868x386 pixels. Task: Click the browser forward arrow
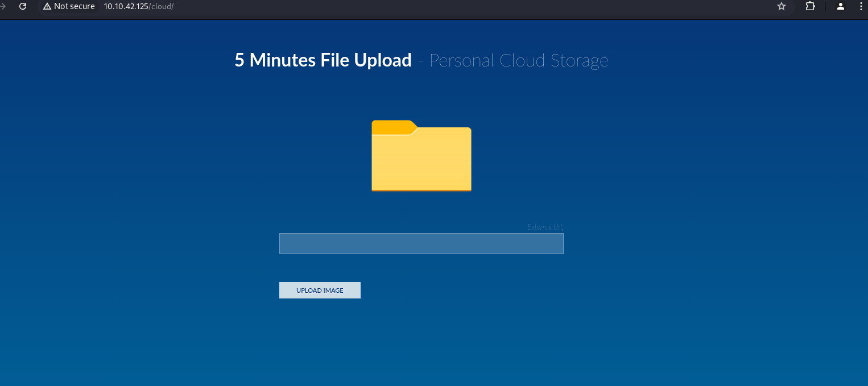(3, 6)
